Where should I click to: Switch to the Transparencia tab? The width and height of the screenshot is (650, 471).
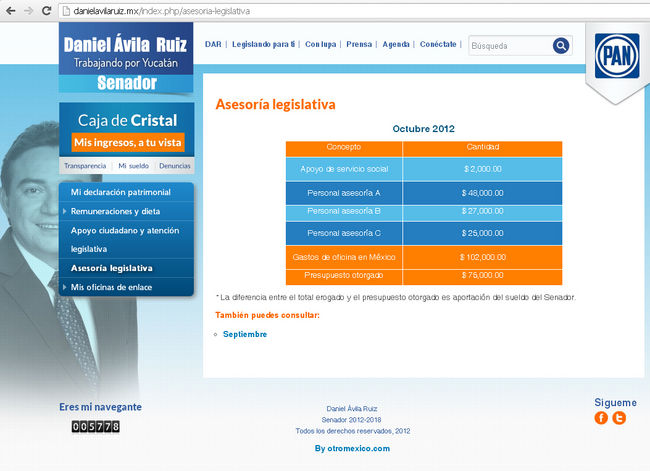[x=85, y=165]
